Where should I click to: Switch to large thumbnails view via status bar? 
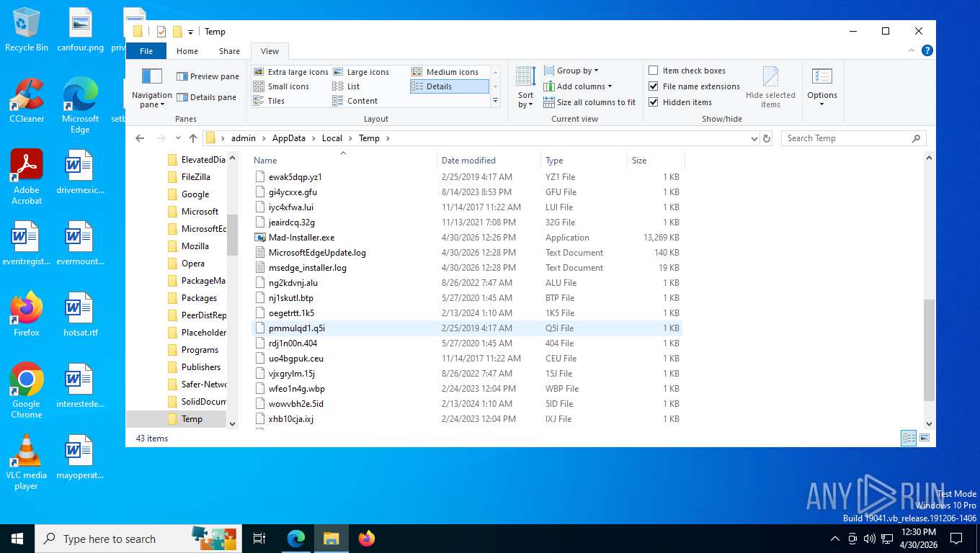[x=924, y=438]
